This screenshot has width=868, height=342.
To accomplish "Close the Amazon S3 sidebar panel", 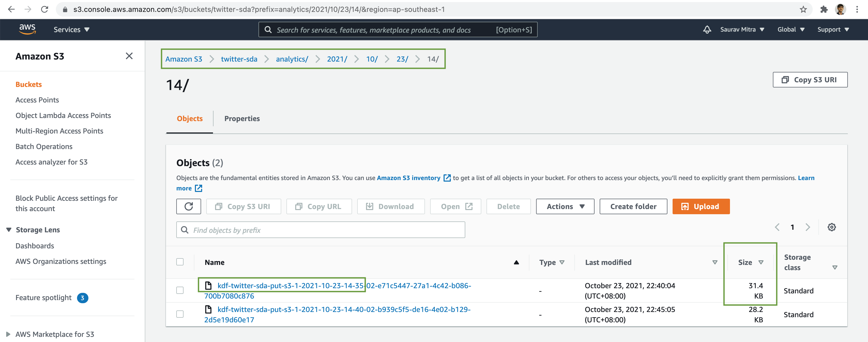I will (x=129, y=56).
